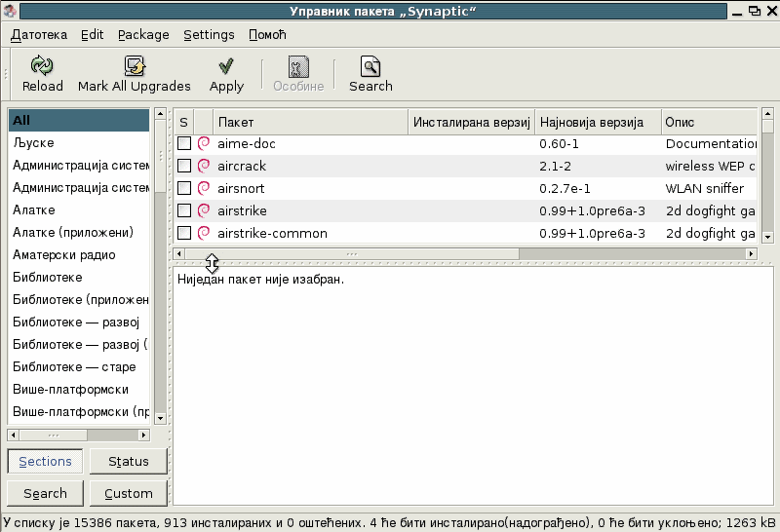Click the toolbar drag handle

[6, 75]
